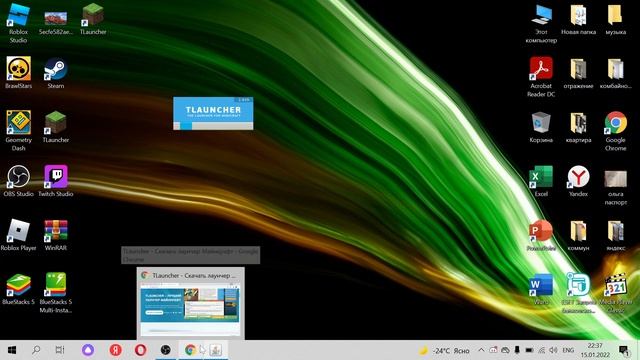Open the Steam desktop shortcut
640x360 pixels.
point(56,73)
